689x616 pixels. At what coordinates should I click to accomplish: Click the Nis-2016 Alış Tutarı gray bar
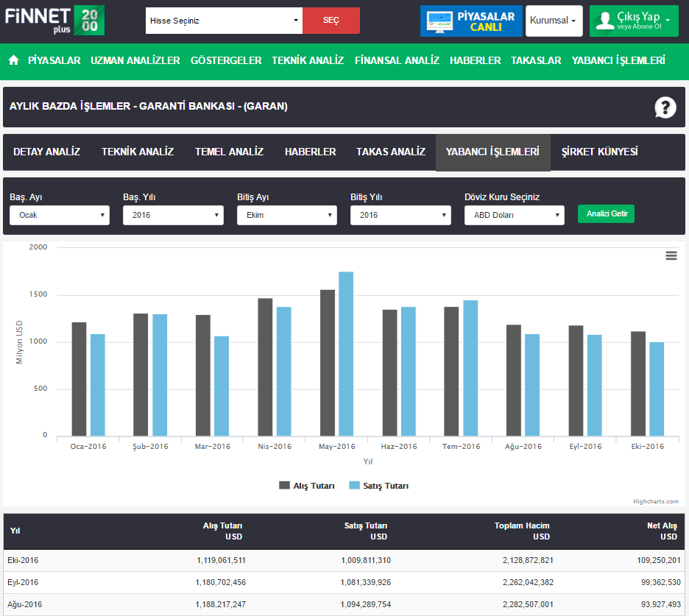click(265, 367)
